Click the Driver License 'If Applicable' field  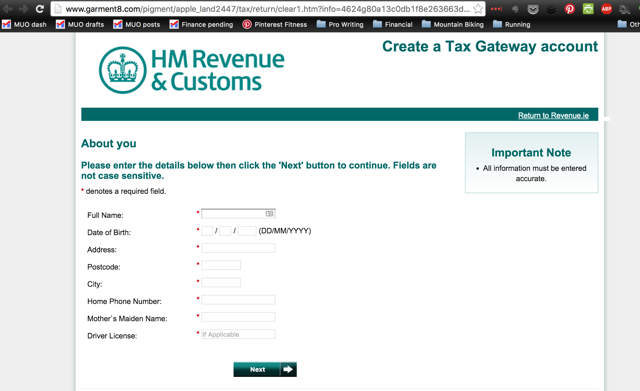point(238,334)
